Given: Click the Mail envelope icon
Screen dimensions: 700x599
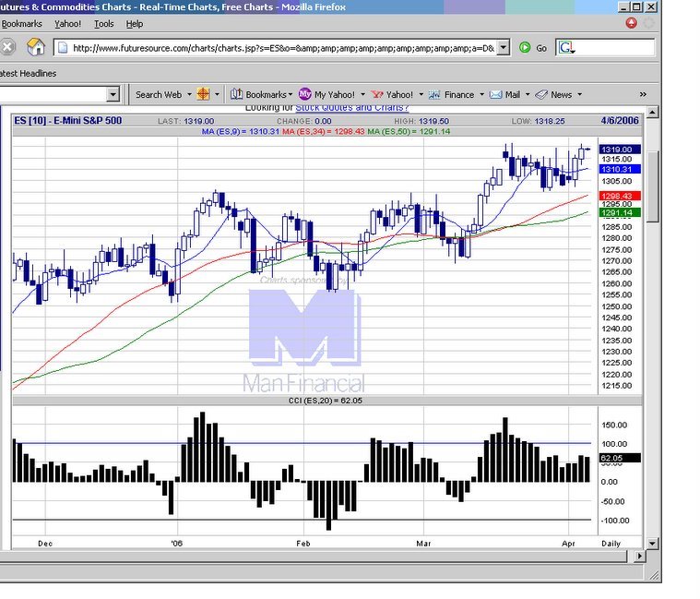Looking at the screenshot, I should click(x=495, y=95).
